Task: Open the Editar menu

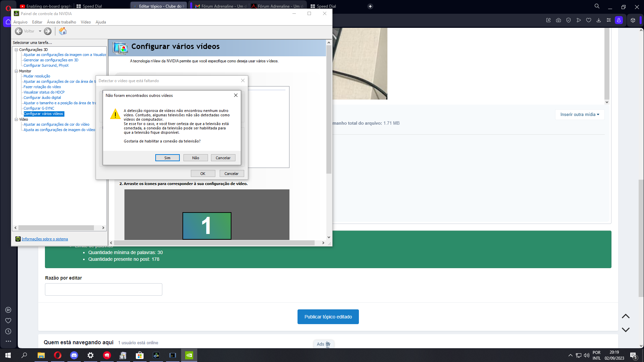Action: pyautogui.click(x=37, y=22)
